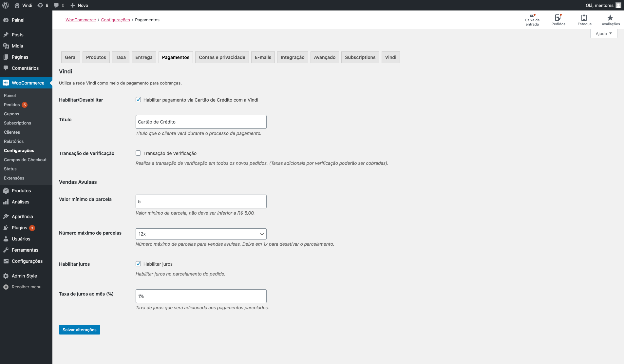This screenshot has width=624, height=364.
Task: Open Status in WooCommerce submenu
Action: point(10,169)
